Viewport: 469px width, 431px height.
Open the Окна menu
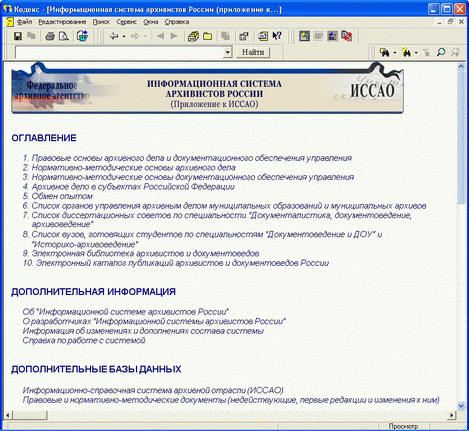(x=151, y=22)
